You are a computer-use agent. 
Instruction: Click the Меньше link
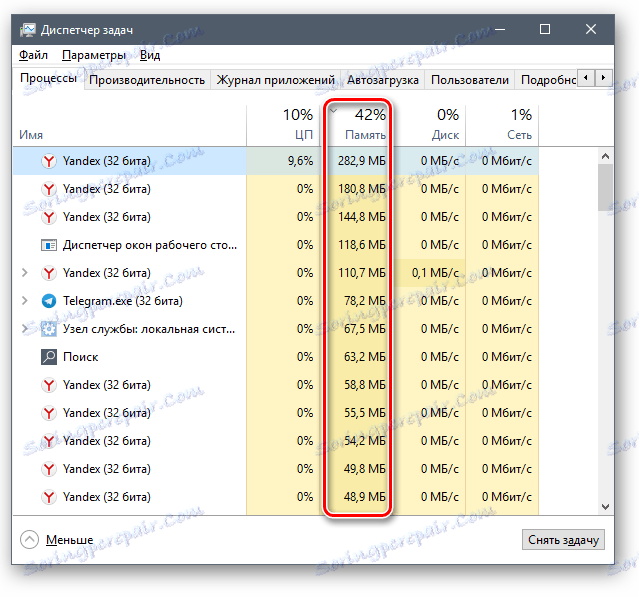click(69, 540)
